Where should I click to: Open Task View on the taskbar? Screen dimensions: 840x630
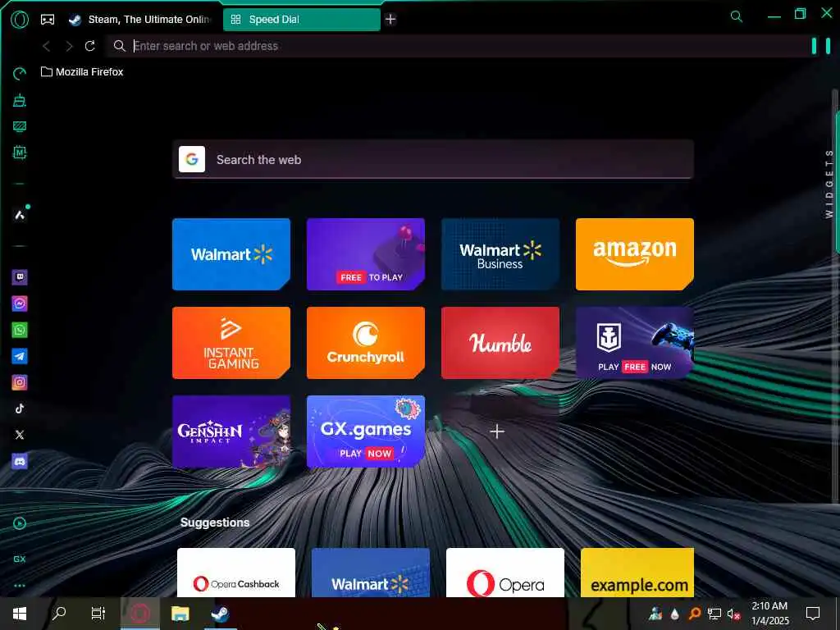tap(98, 613)
